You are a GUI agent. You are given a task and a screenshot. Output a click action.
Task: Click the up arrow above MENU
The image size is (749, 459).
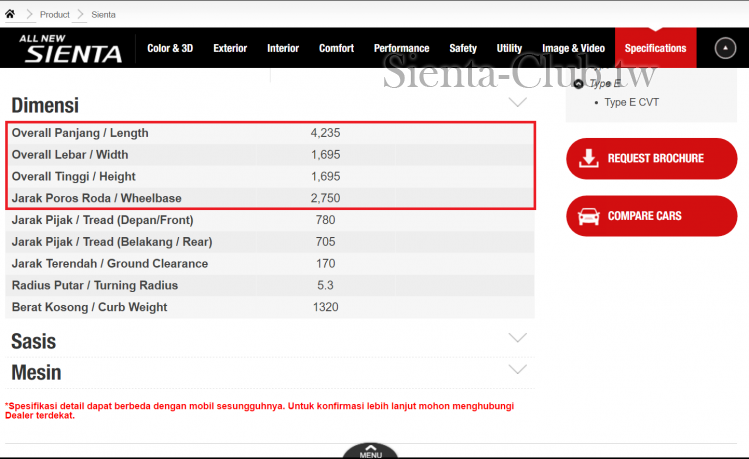coord(370,447)
